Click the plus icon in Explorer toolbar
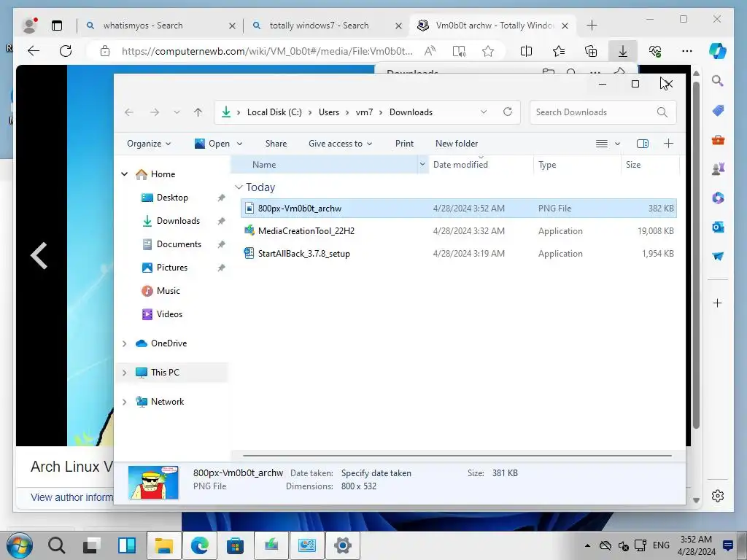Viewport: 747px width, 560px height. click(x=668, y=144)
